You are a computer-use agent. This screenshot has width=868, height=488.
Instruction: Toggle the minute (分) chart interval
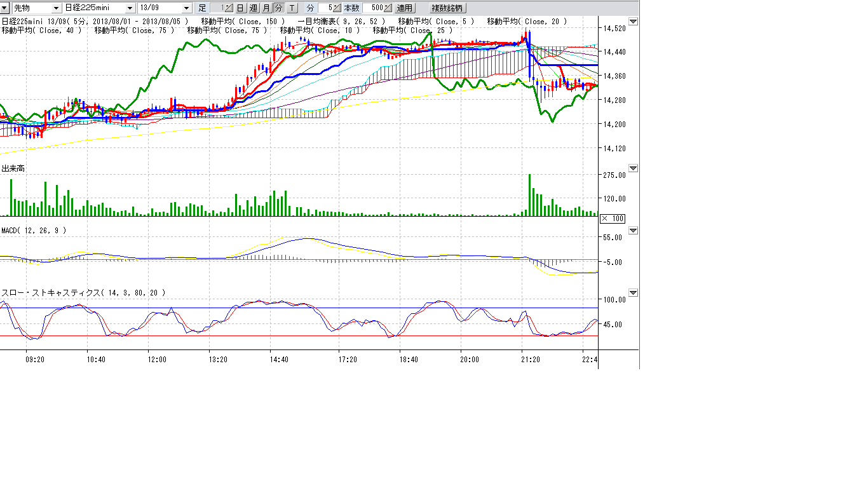(x=278, y=8)
